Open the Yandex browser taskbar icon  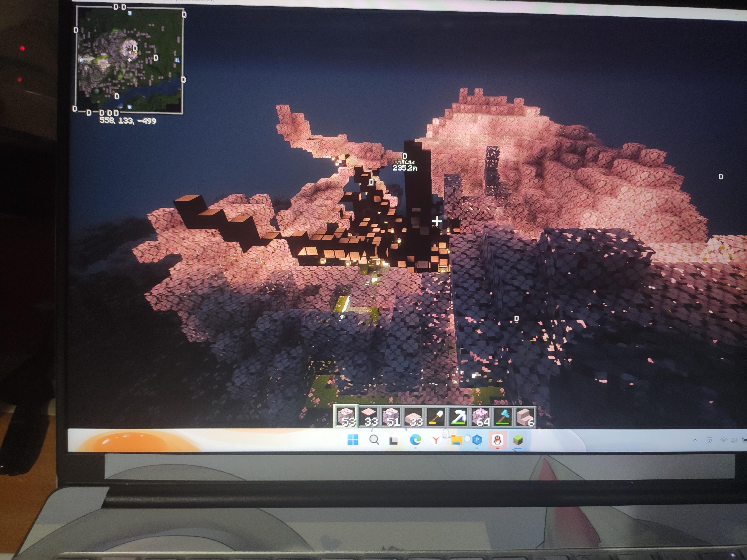pos(436,440)
